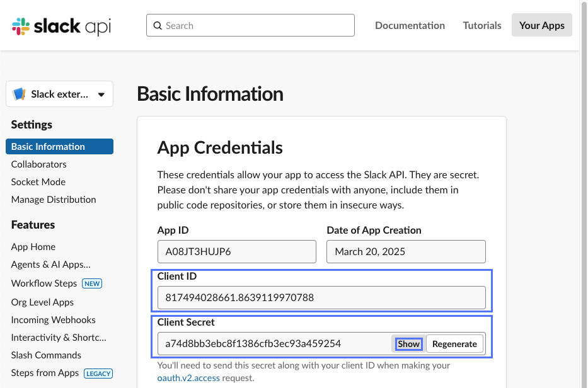Image resolution: width=588 pixels, height=388 pixels.
Task: Open Interactivity & Shortcuts page
Action: 59,338
